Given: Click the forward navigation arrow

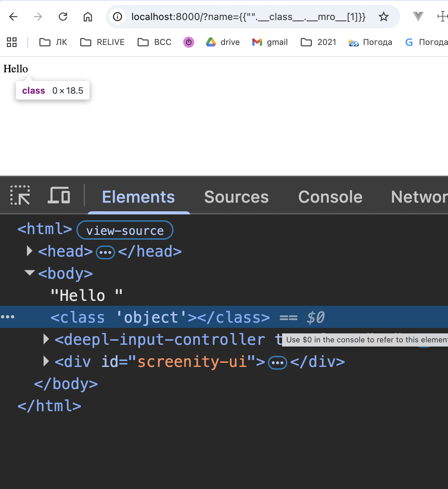Looking at the screenshot, I should 38,17.
